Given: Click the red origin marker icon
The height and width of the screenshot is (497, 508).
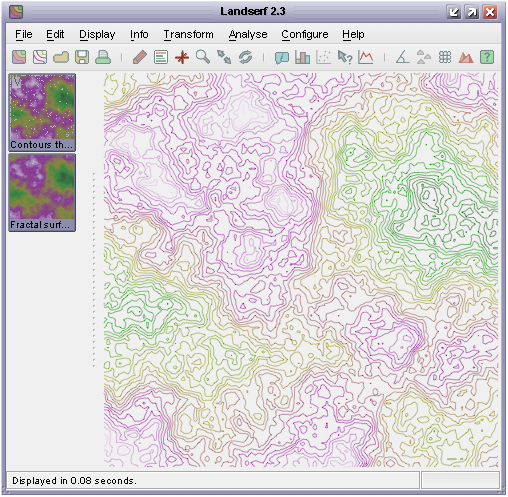Looking at the screenshot, I should (182, 57).
